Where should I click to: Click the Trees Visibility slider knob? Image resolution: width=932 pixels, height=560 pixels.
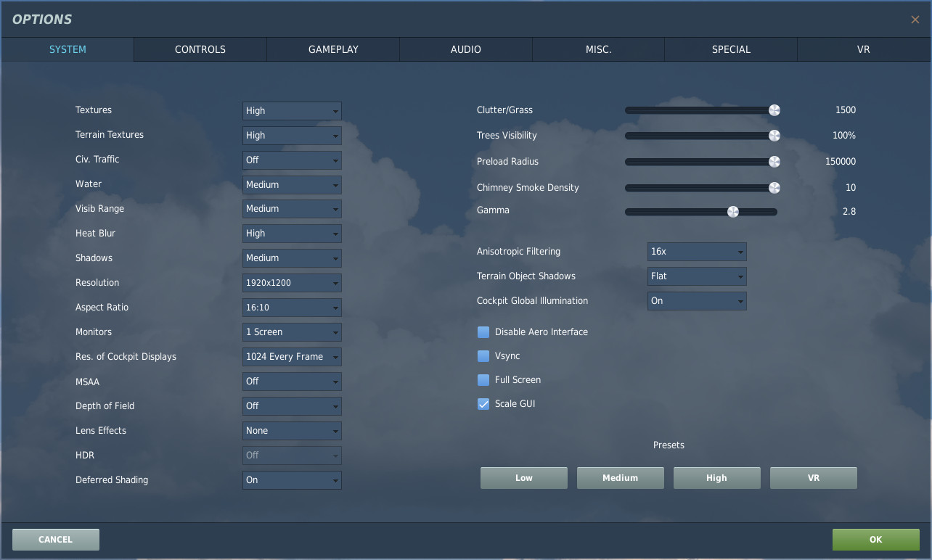pos(774,136)
